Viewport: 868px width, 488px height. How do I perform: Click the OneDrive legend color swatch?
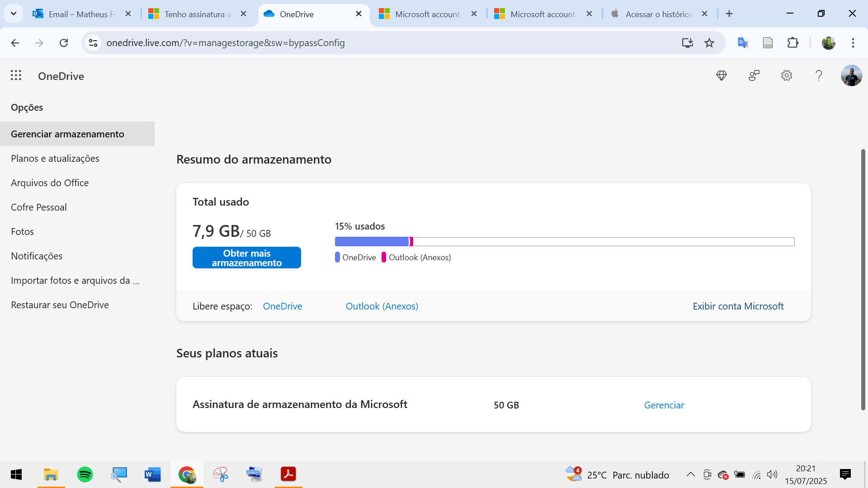click(x=337, y=258)
